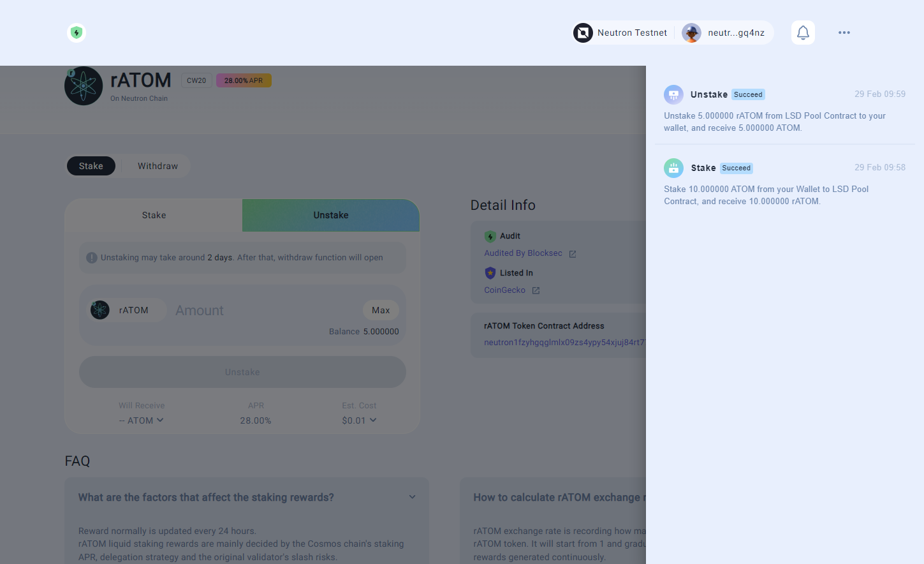The width and height of the screenshot is (924, 564).
Task: Click the Succeed badge on Stake notification
Action: (x=737, y=168)
